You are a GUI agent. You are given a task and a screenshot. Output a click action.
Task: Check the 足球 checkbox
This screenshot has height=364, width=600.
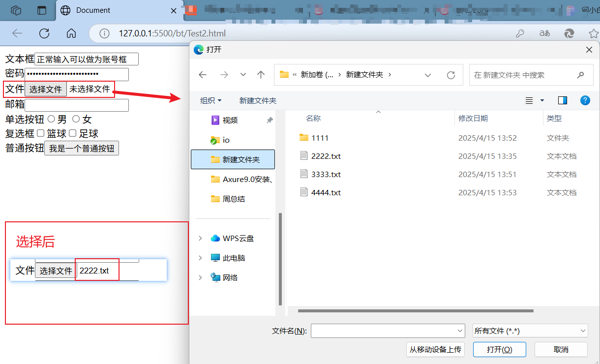tap(72, 133)
